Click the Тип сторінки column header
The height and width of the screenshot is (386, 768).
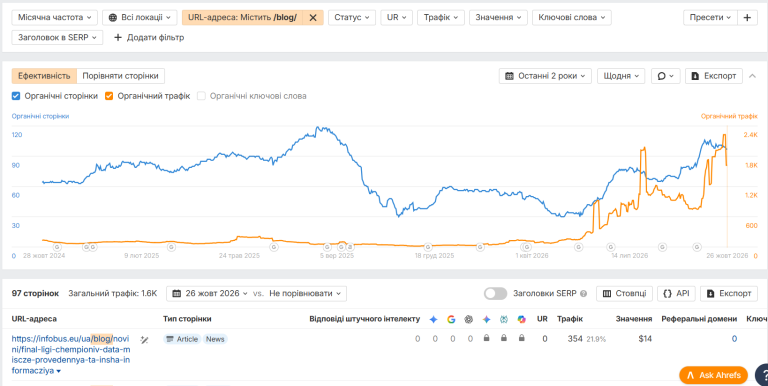pos(187,319)
